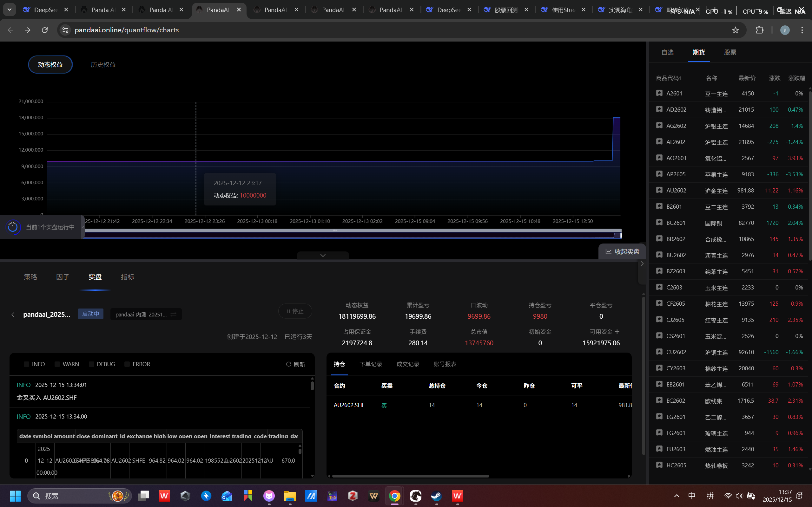Click the log panel vertical scrollbar
The width and height of the screenshot is (812, 507).
[312, 386]
